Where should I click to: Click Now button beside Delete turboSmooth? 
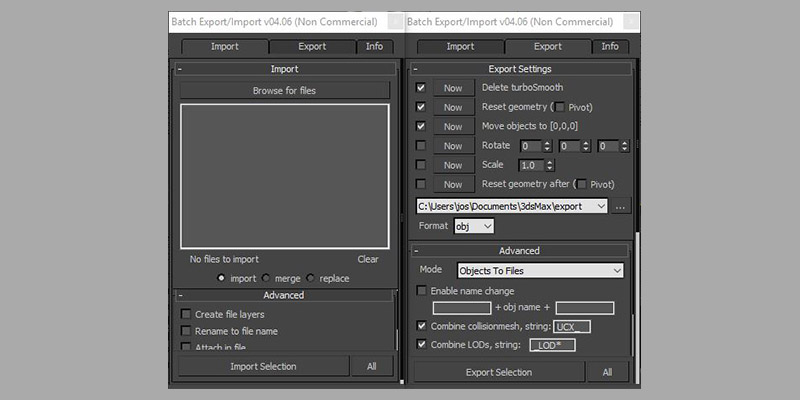(x=453, y=88)
